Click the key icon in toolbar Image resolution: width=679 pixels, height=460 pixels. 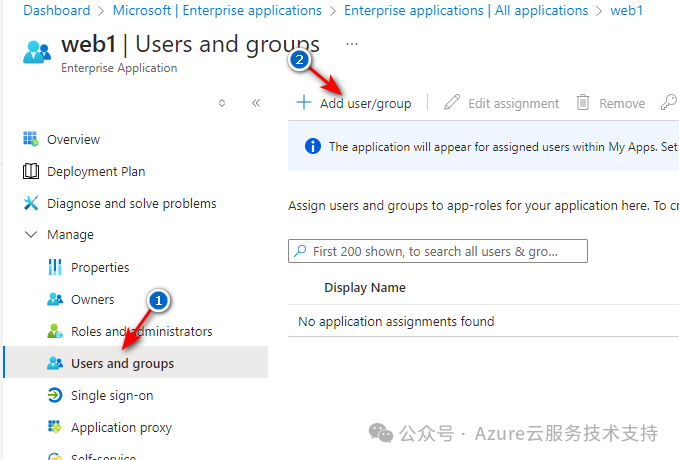tap(669, 103)
